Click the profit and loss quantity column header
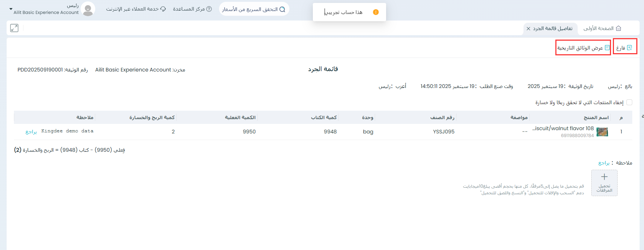The width and height of the screenshot is (644, 250). [x=152, y=117]
